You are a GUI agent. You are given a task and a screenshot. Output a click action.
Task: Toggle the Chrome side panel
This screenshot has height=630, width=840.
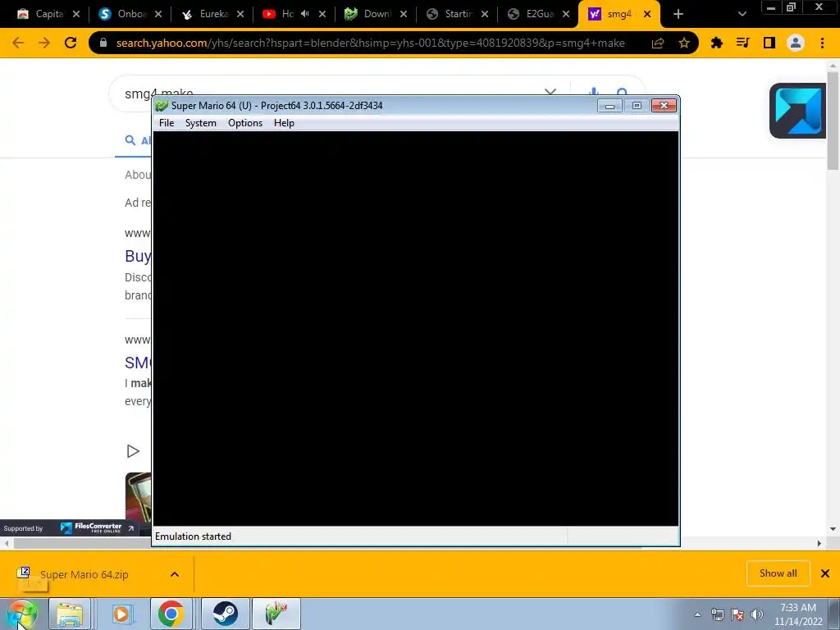point(769,43)
